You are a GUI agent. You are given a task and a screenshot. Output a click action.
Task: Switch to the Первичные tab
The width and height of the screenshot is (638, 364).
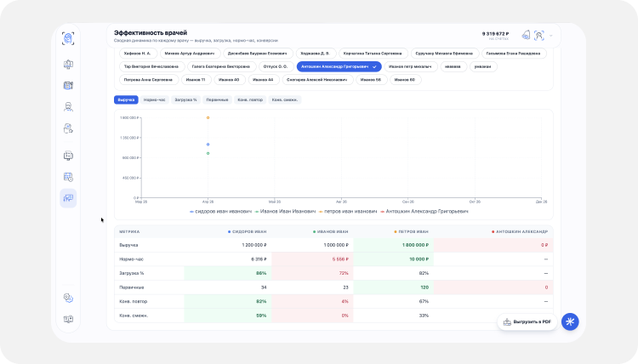tap(217, 100)
